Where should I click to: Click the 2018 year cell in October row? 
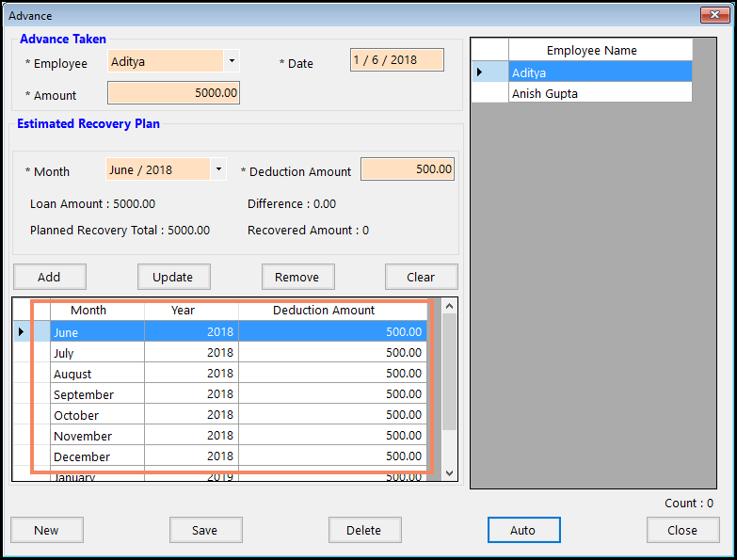(x=192, y=414)
